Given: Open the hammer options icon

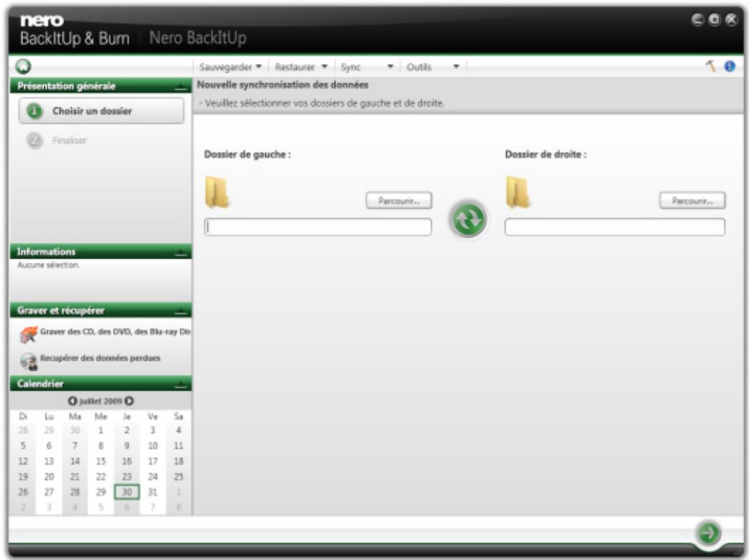Looking at the screenshot, I should coord(711,66).
